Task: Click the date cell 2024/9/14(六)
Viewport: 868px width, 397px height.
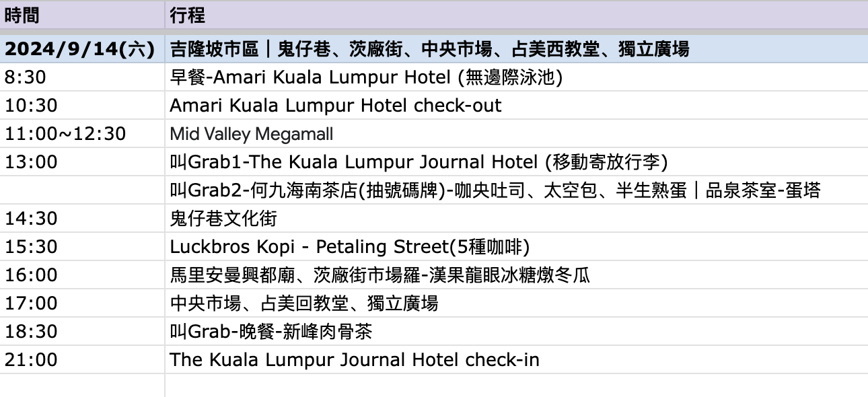Action: [82, 49]
